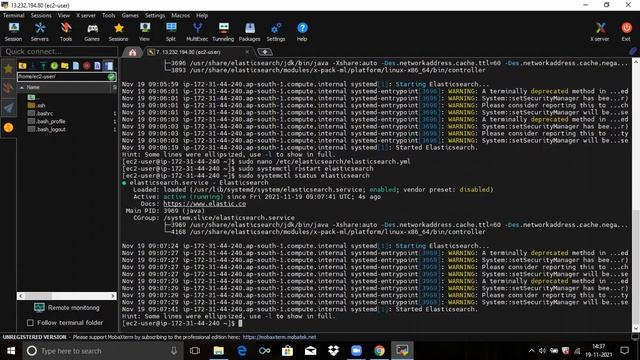
Task: Open File Explorer from the taskbar
Action: 219,351
